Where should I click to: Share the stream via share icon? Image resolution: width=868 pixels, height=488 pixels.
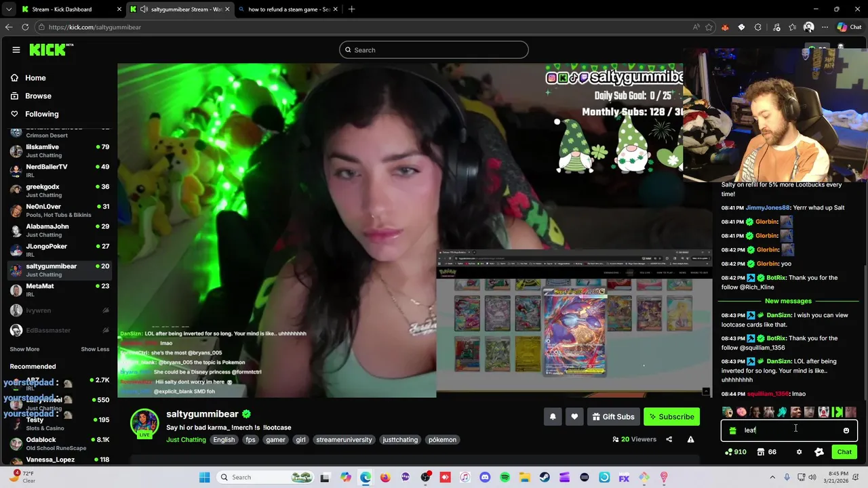(x=669, y=439)
